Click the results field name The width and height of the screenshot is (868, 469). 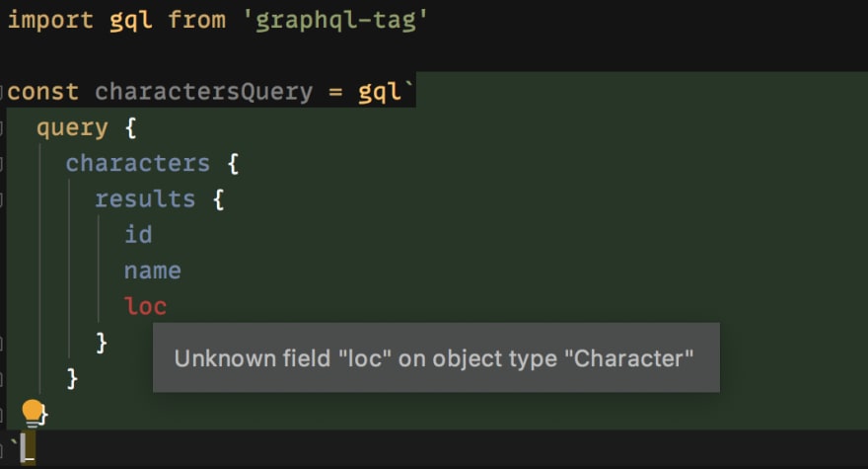[145, 199]
